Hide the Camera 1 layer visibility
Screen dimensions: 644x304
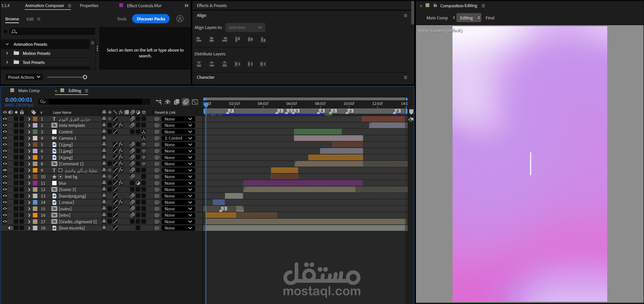click(5, 138)
